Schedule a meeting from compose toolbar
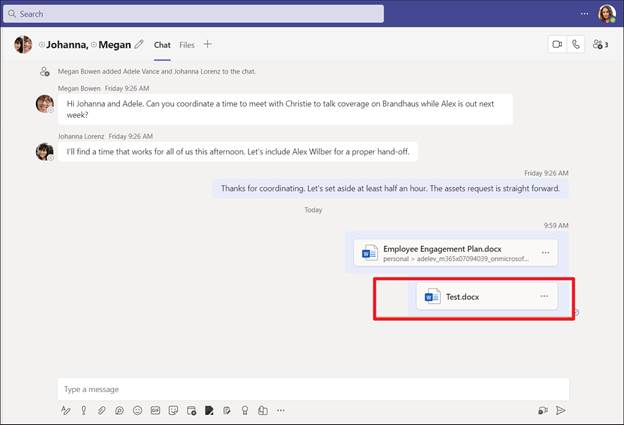 tap(191, 410)
